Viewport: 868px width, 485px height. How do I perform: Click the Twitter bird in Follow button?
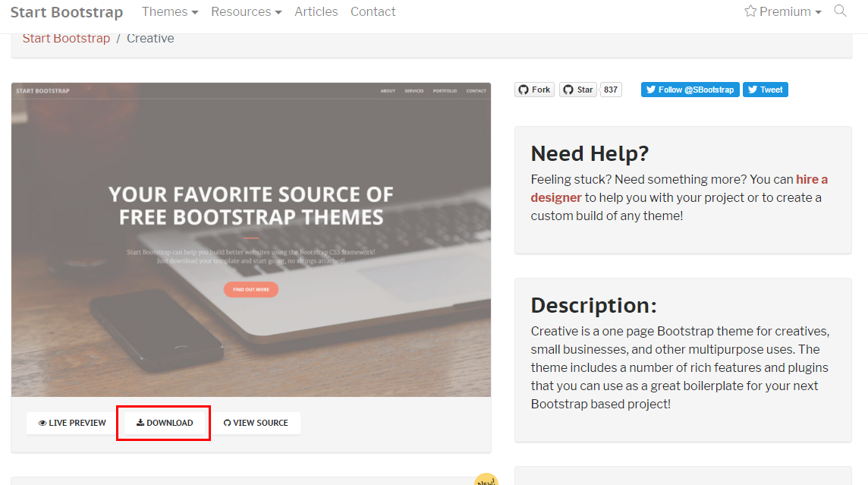[x=651, y=90]
